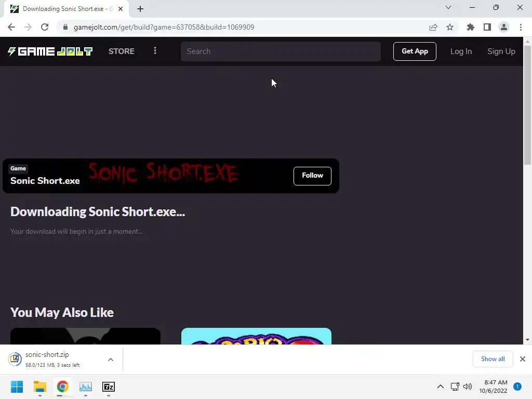Open the three-dot site navigation menu
Viewport: 532px width, 399px height.
coord(155,51)
